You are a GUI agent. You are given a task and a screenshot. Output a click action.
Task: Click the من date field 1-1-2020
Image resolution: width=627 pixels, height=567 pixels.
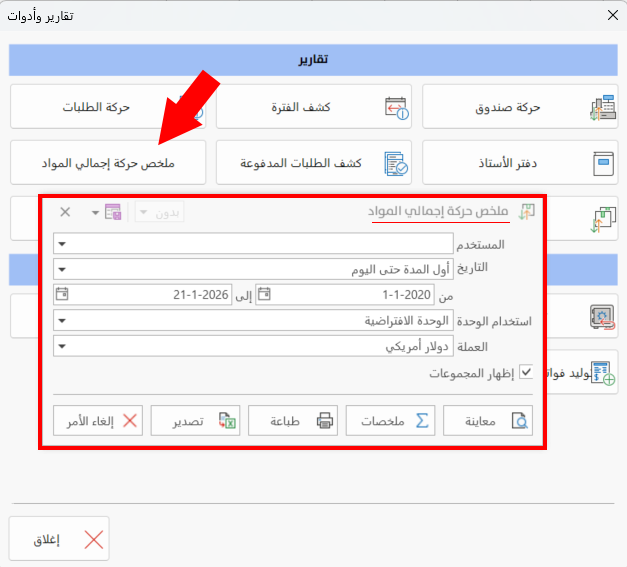pos(345,295)
